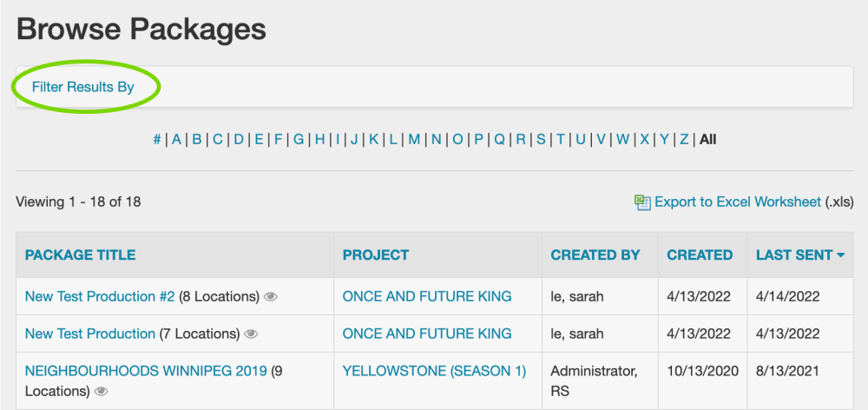Click the Excel worksheet icon
This screenshot has height=410, width=868.
642,202
